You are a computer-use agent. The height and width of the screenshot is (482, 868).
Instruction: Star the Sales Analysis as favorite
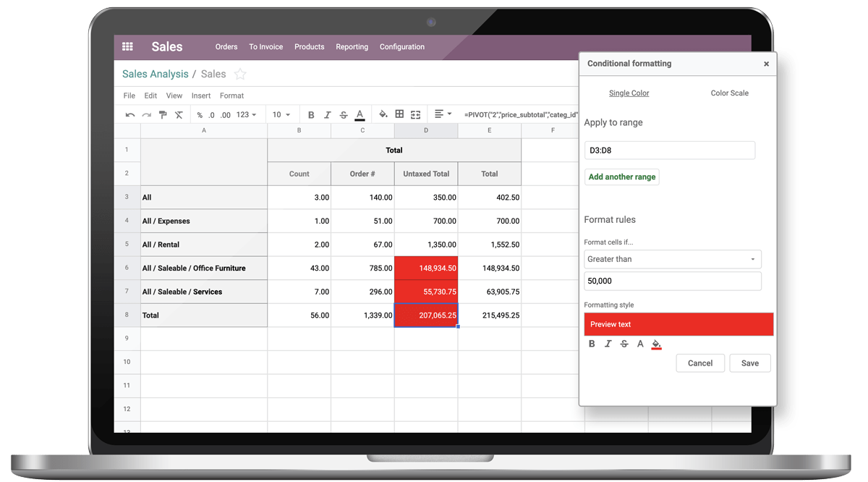pos(239,74)
